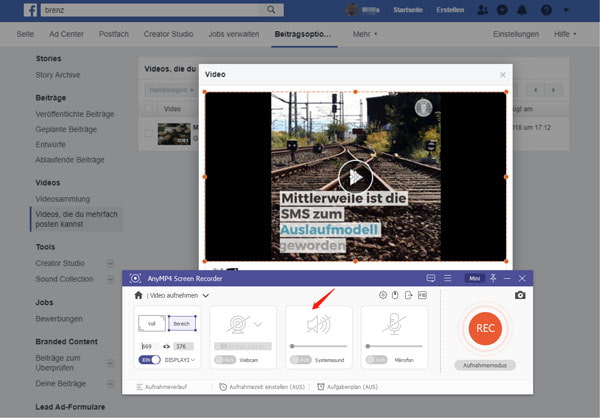Click the Systemsound speaker icon
This screenshot has height=418, width=600.
point(318,324)
